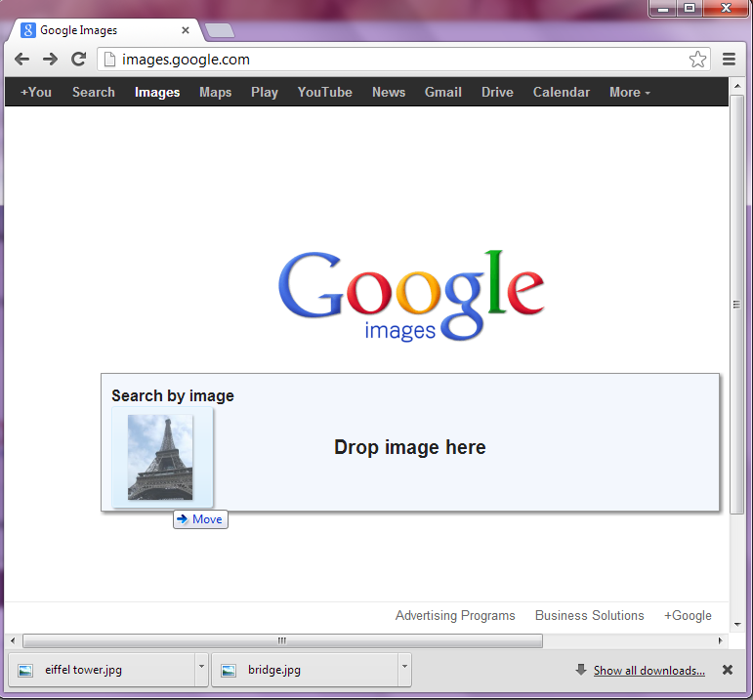753x700 pixels.
Task: Select Images in the Google bar
Action: click(x=157, y=92)
